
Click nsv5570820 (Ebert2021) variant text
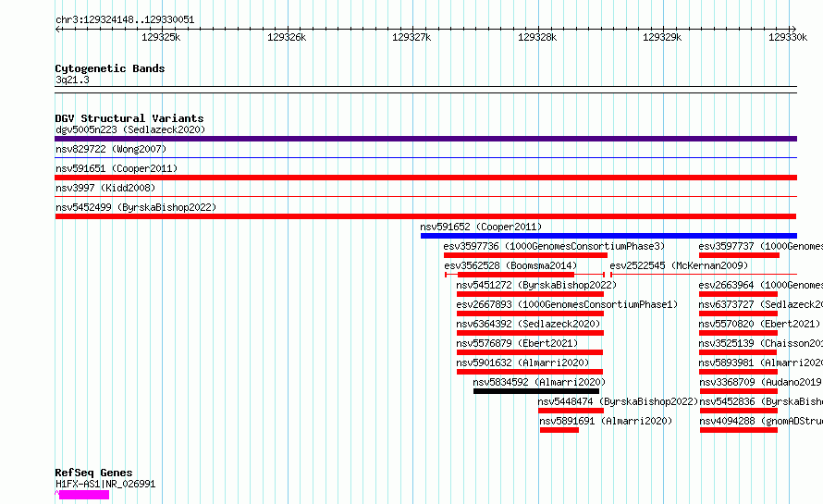759,324
